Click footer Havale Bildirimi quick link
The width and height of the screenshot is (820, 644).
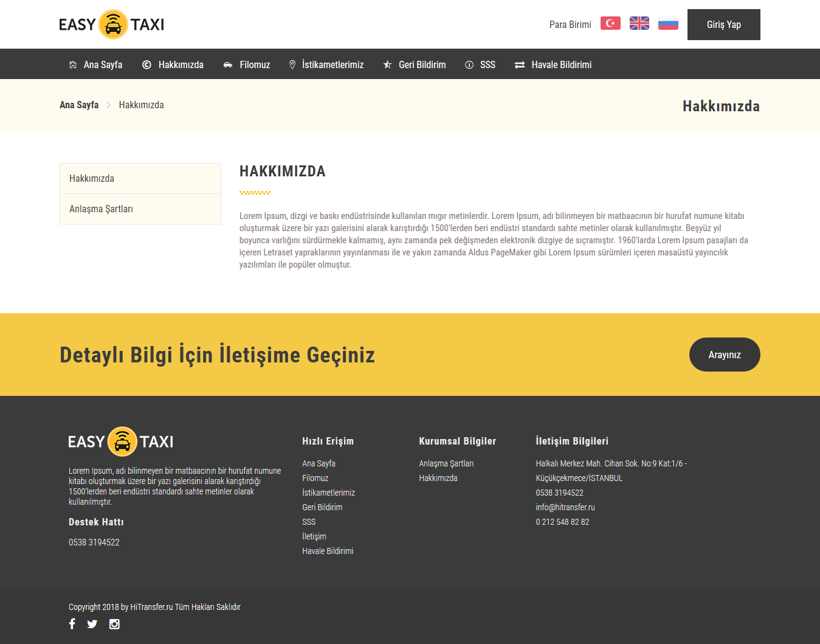point(328,551)
